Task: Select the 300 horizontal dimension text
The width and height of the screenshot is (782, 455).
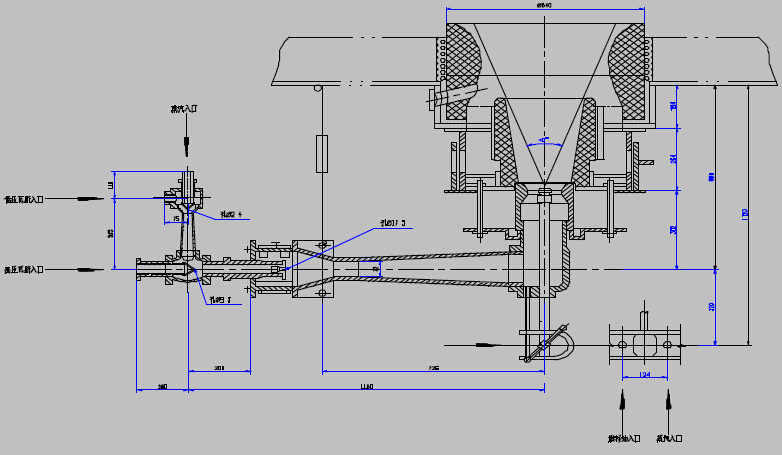Action: point(219,368)
